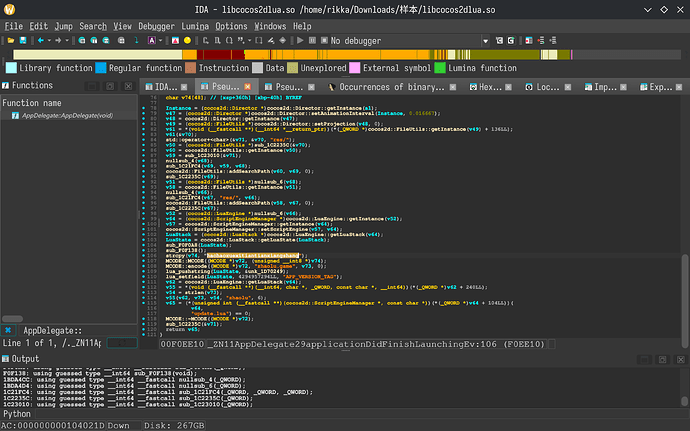Open the File menu
The height and width of the screenshot is (431, 690).
[14, 26]
